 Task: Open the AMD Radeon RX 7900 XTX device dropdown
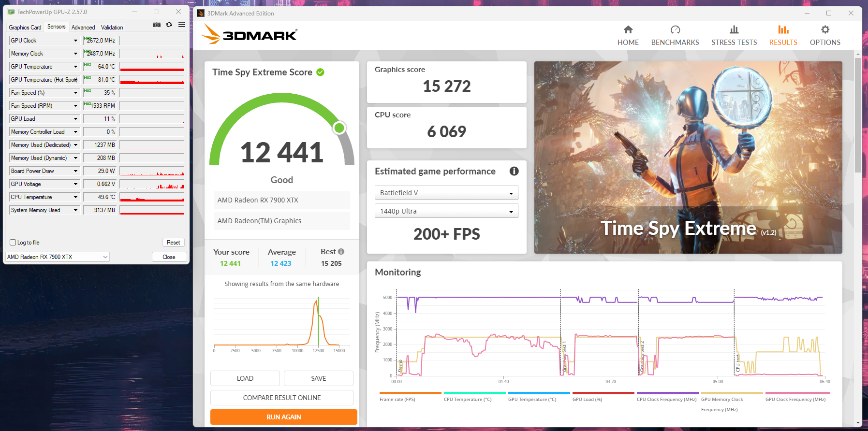(x=58, y=257)
